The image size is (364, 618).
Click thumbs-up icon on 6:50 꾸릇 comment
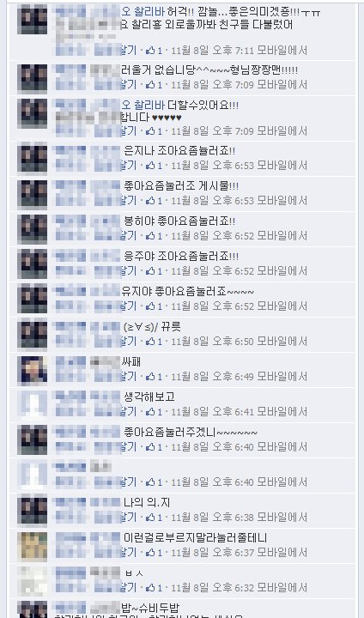pyautogui.click(x=150, y=342)
